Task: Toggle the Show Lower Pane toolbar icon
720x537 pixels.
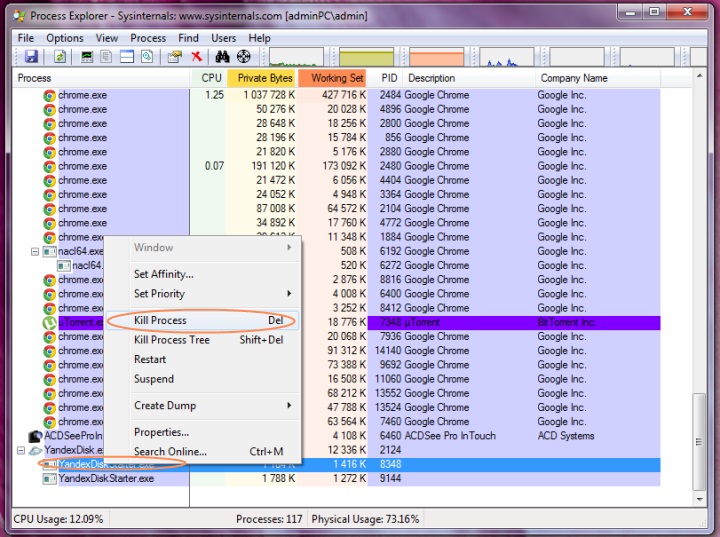Action: tap(127, 57)
